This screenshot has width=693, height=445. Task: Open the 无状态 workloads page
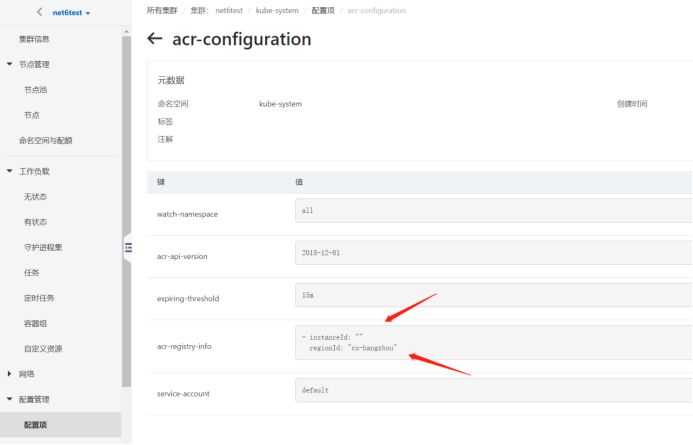click(35, 196)
